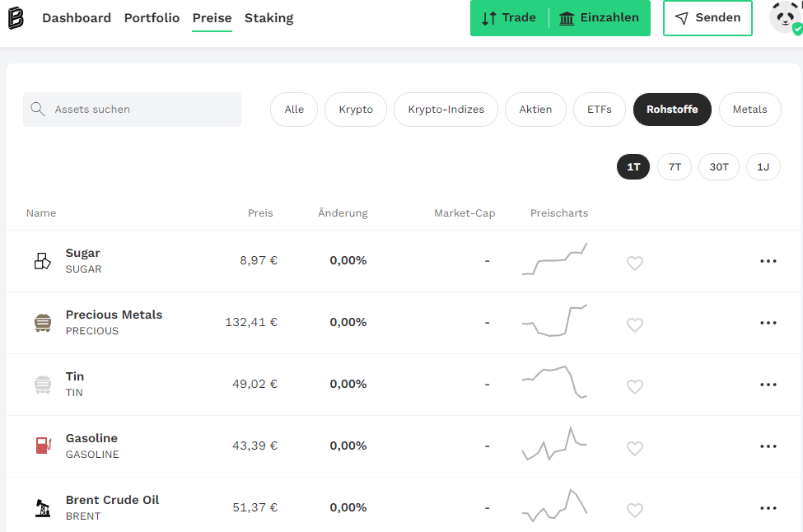803x532 pixels.
Task: Click the Assets suchen search field
Action: pos(132,109)
